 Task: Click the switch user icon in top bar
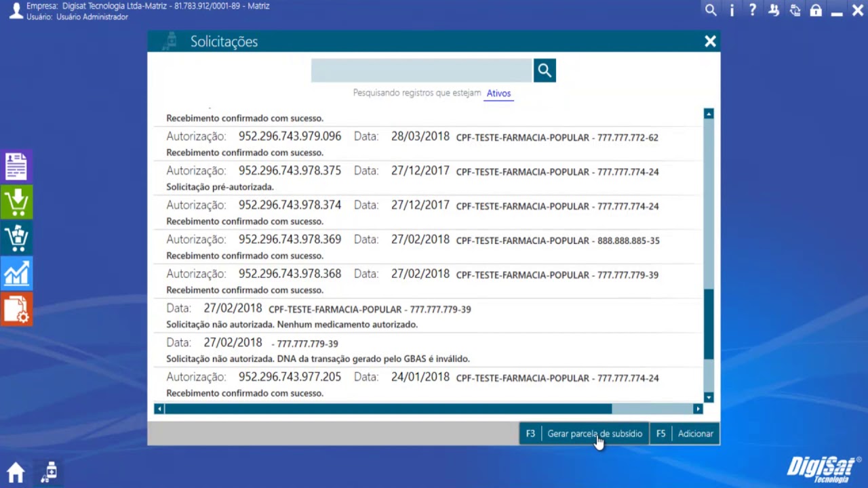pos(774,10)
